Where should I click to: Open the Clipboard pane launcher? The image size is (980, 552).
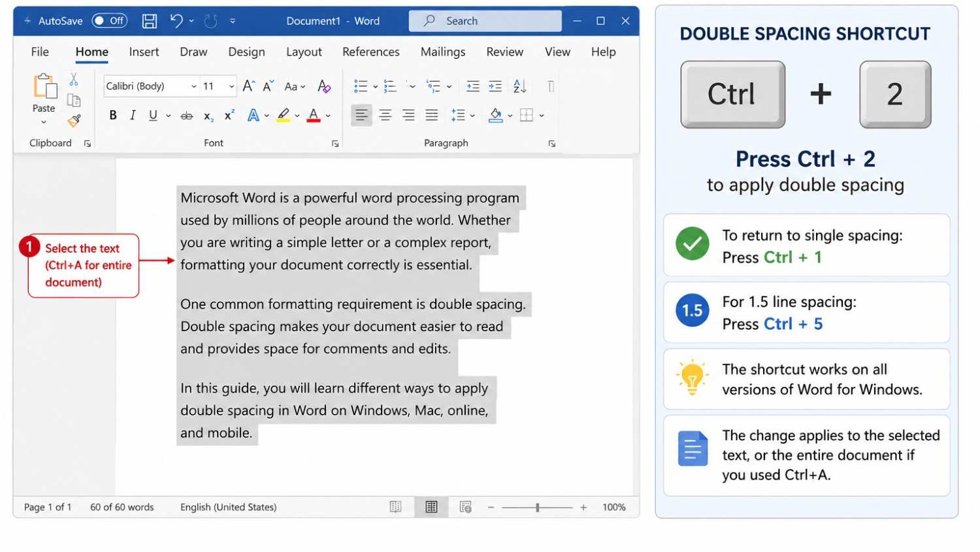tap(88, 144)
